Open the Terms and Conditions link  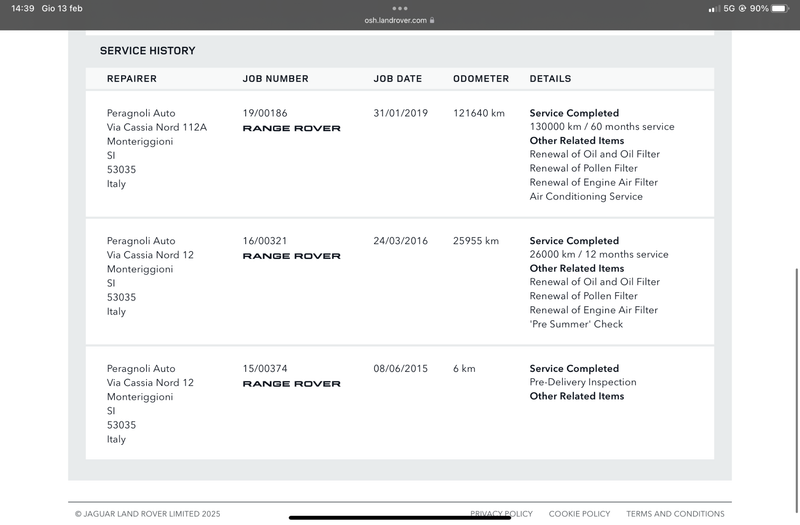(x=675, y=514)
